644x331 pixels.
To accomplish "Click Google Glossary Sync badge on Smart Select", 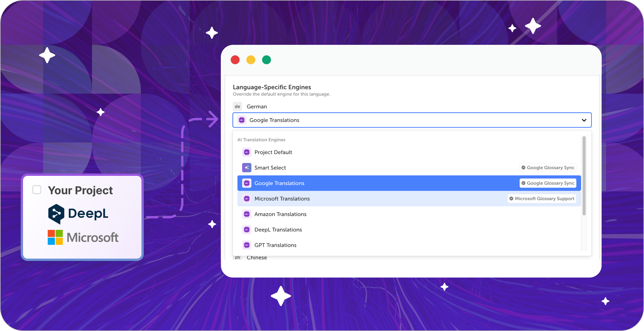I will coord(548,168).
